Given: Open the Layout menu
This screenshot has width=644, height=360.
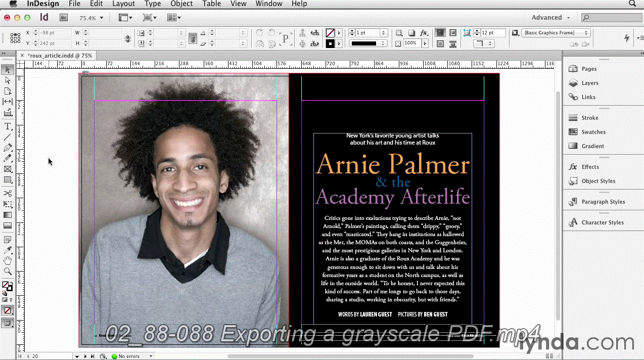Looking at the screenshot, I should tap(123, 4).
